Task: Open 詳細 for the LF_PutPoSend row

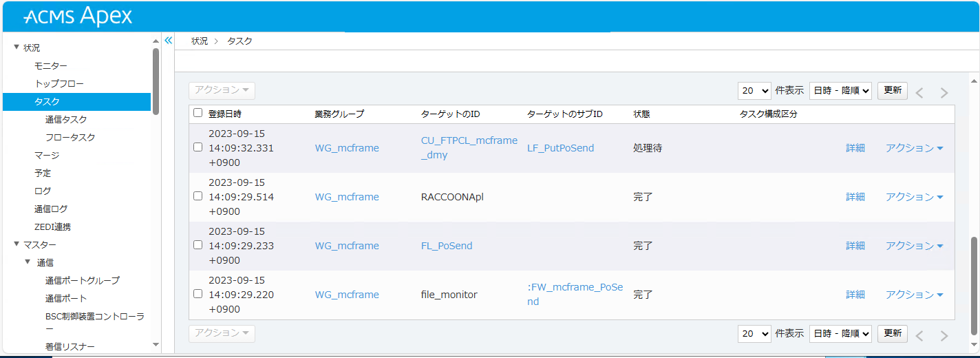Action: pos(855,148)
